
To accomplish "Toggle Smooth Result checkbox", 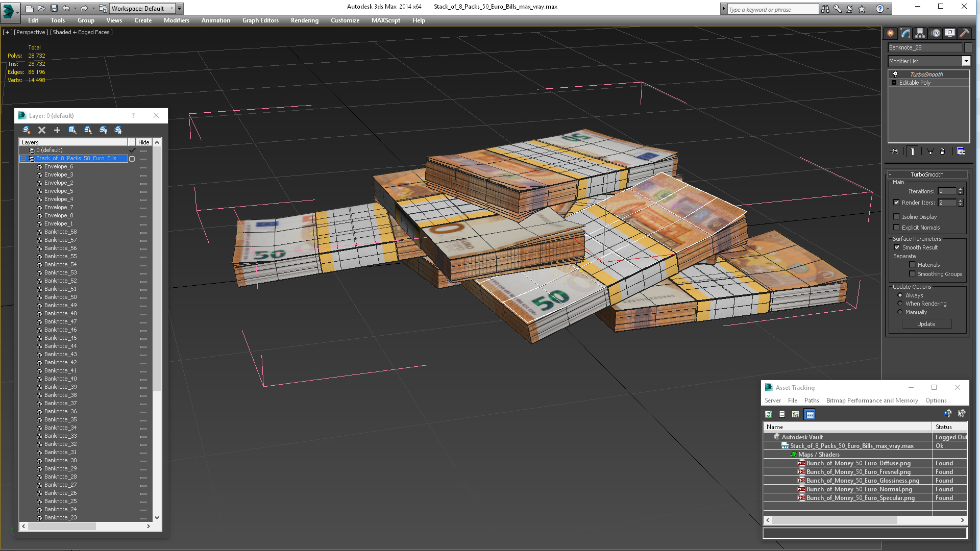I will 897,247.
